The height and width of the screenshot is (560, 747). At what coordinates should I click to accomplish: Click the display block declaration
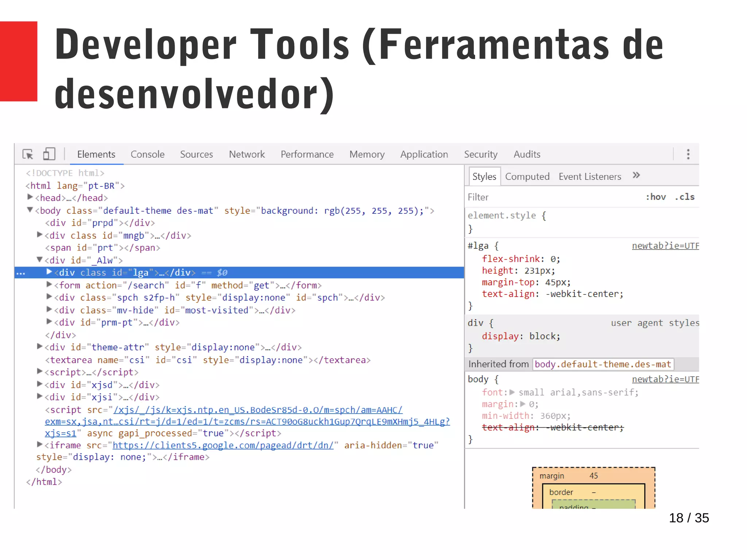521,336
